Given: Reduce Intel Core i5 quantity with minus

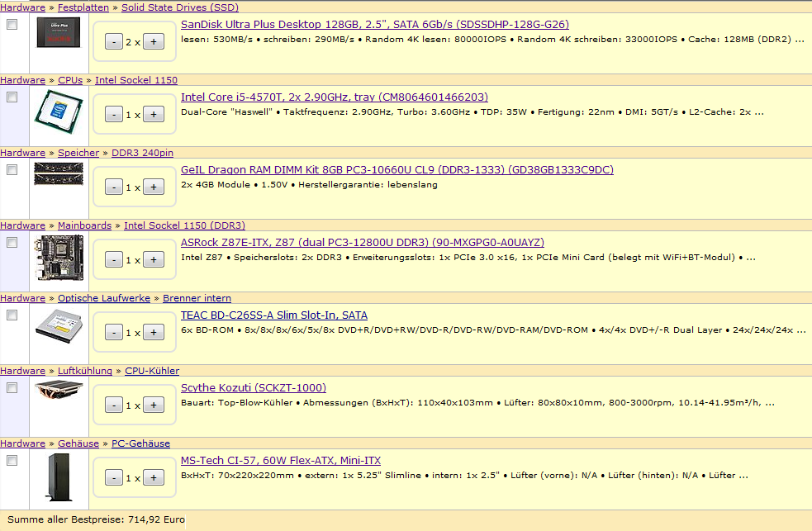Looking at the screenshot, I should click(114, 115).
